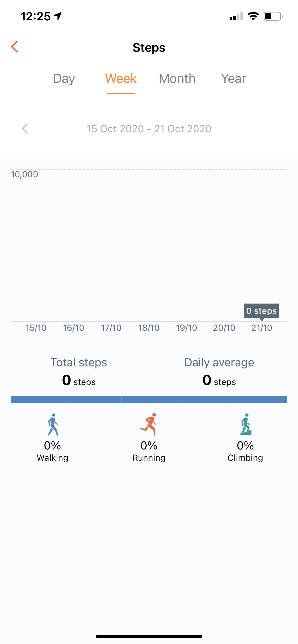
Task: Select the 20/10 day on the chart
Action: pyautogui.click(x=224, y=328)
